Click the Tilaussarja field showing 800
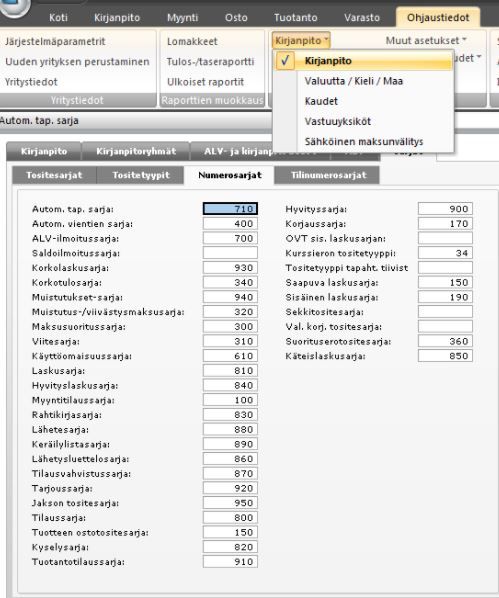This screenshot has width=499, height=598. pos(230,517)
